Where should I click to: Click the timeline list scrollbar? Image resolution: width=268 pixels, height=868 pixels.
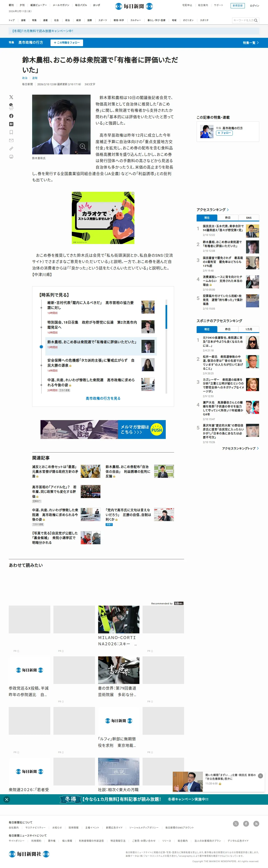coord(166,316)
